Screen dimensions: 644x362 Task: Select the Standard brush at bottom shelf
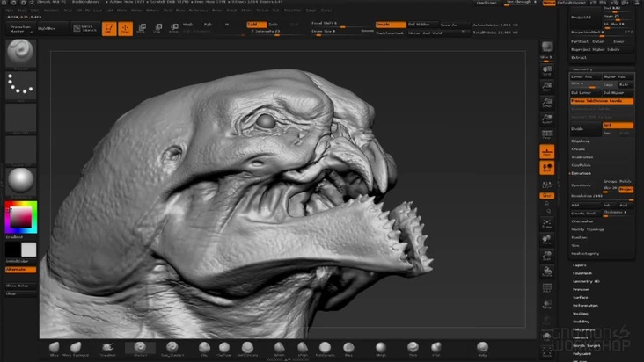tap(139, 348)
